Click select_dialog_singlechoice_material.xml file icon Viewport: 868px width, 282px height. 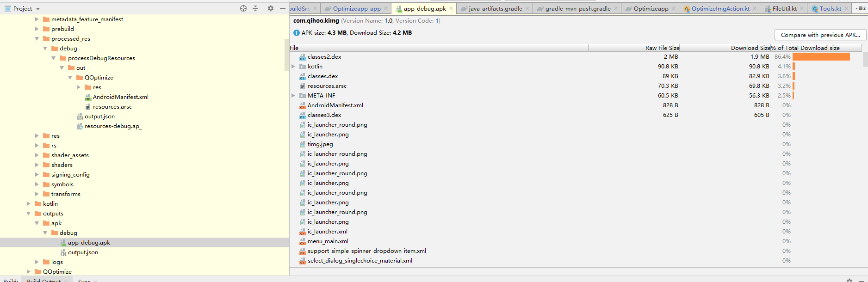click(303, 261)
